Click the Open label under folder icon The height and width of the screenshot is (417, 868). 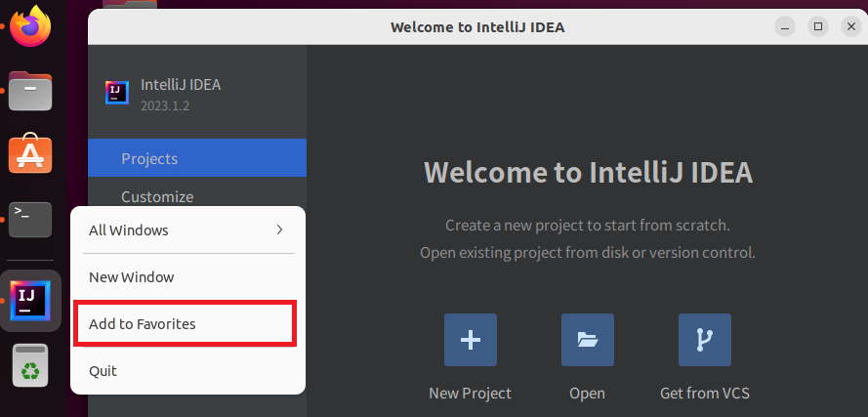click(588, 394)
